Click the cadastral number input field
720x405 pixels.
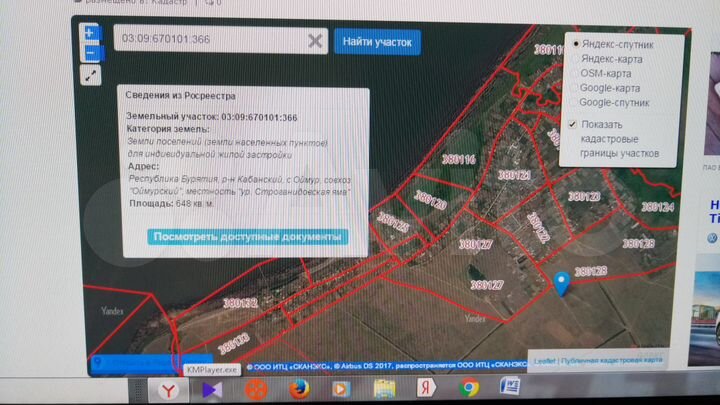(x=210, y=41)
